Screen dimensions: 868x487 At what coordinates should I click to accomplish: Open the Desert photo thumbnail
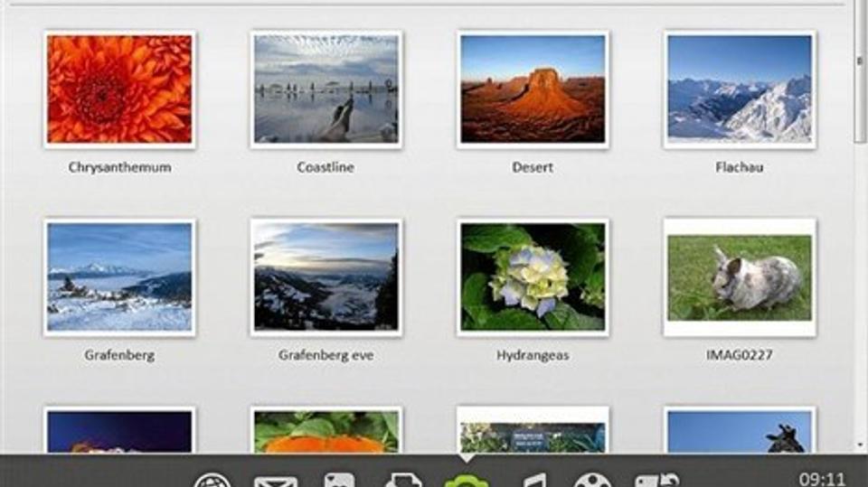pyautogui.click(x=533, y=89)
